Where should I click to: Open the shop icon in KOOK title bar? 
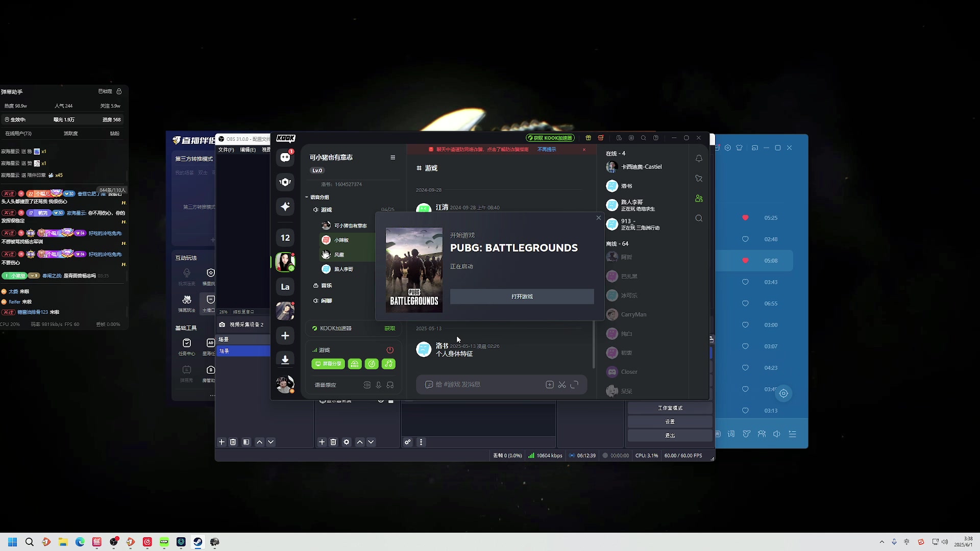click(601, 138)
